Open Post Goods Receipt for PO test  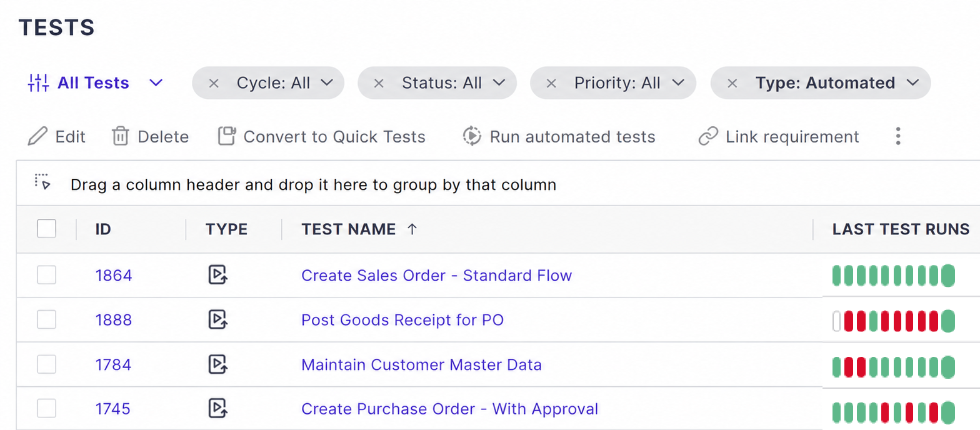click(402, 320)
